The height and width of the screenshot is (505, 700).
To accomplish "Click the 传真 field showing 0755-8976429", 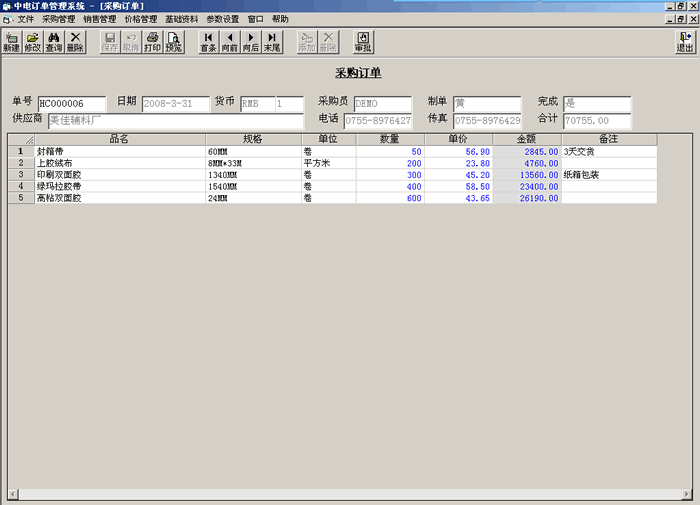I will point(487,121).
